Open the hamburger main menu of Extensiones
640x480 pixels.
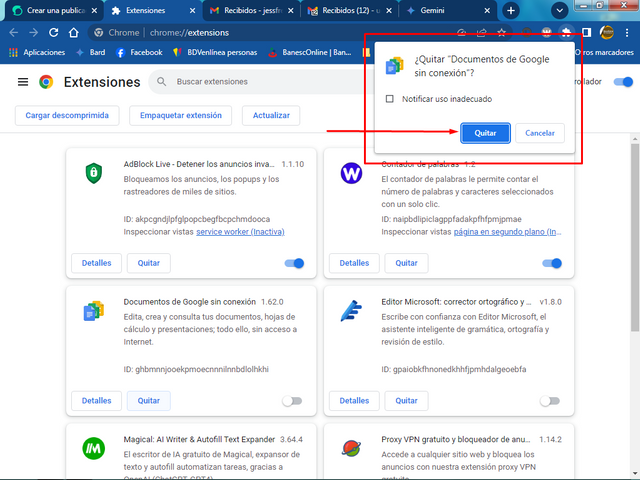coord(23,82)
